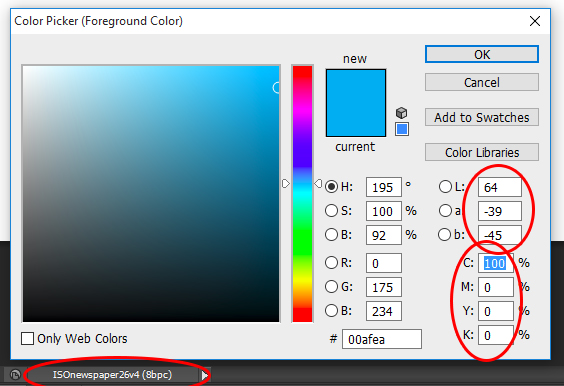The width and height of the screenshot is (564, 386).
Task: Click the G field showing 175
Action: 383,287
